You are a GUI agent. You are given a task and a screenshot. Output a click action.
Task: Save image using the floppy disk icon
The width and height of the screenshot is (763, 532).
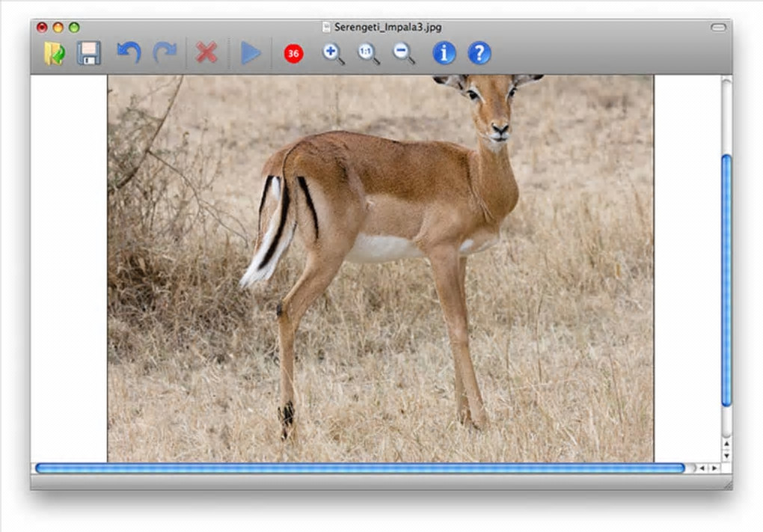89,53
